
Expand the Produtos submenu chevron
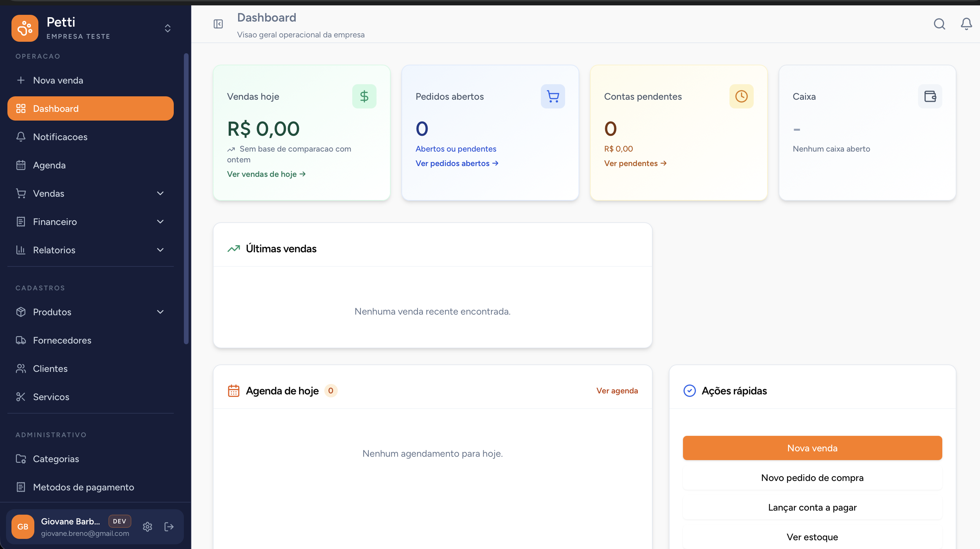point(160,312)
